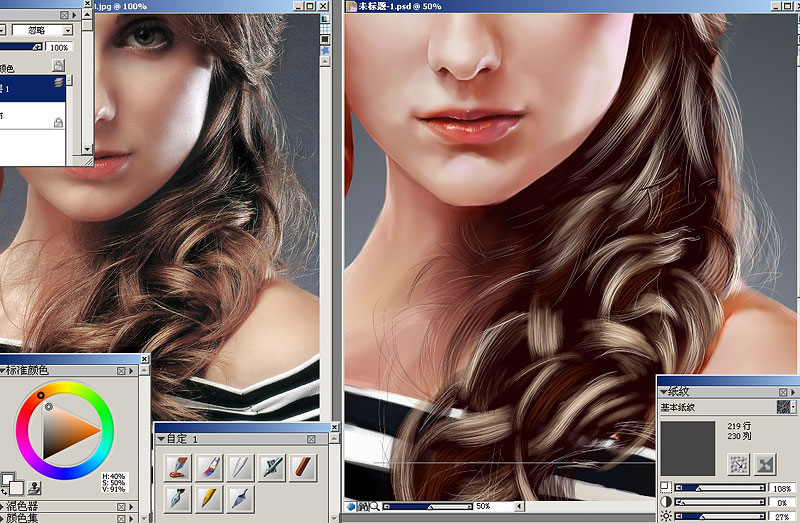The height and width of the screenshot is (523, 800).
Task: Choose the brown chalk stick variant
Action: (x=303, y=467)
